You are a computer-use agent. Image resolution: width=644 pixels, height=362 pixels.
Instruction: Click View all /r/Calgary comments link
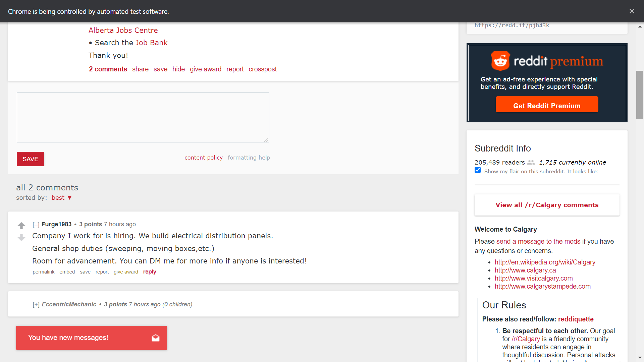(x=547, y=205)
